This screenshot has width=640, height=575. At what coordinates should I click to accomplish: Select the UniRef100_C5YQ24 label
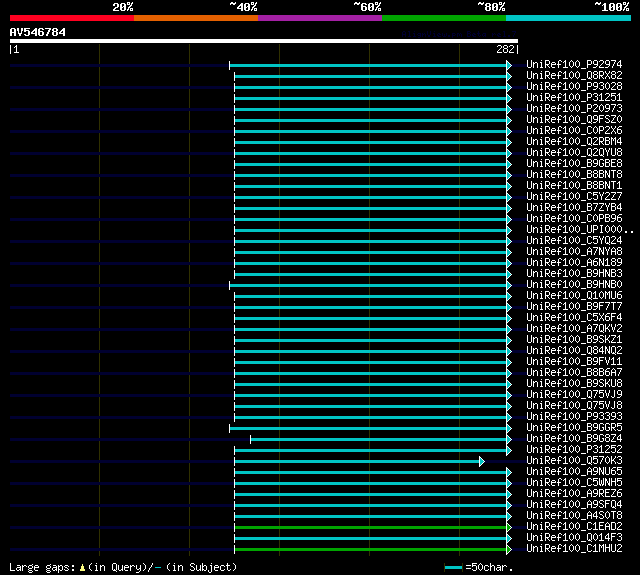pos(574,241)
